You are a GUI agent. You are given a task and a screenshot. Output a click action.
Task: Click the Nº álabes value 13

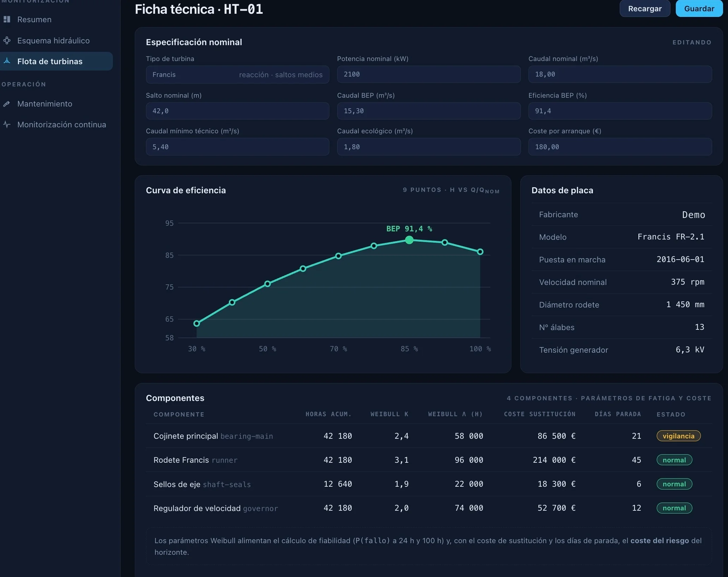[x=699, y=327]
